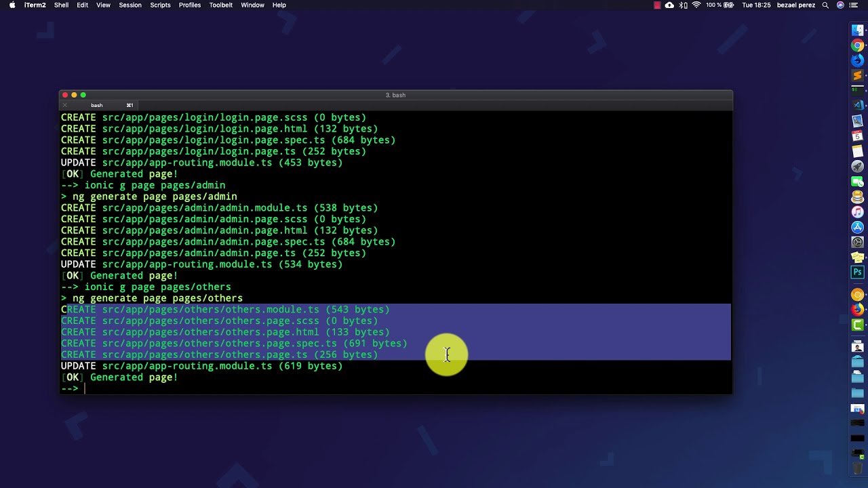The height and width of the screenshot is (488, 868).
Task: Open Stickies from the Dock
Action: pyautogui.click(x=858, y=258)
